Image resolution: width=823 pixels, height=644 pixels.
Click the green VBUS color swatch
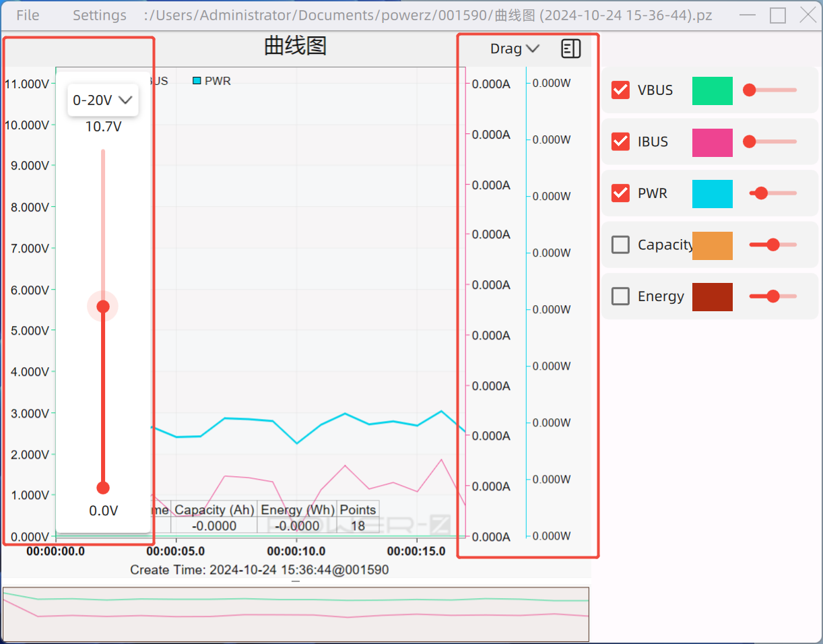712,90
